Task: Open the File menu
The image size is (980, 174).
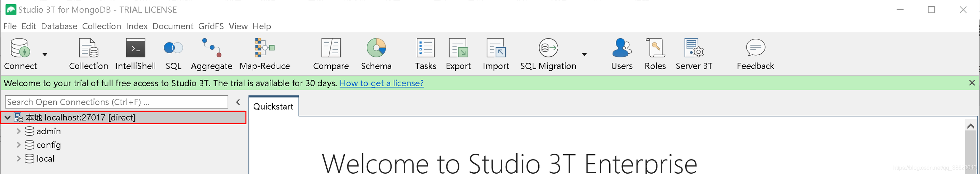Action: click(10, 26)
